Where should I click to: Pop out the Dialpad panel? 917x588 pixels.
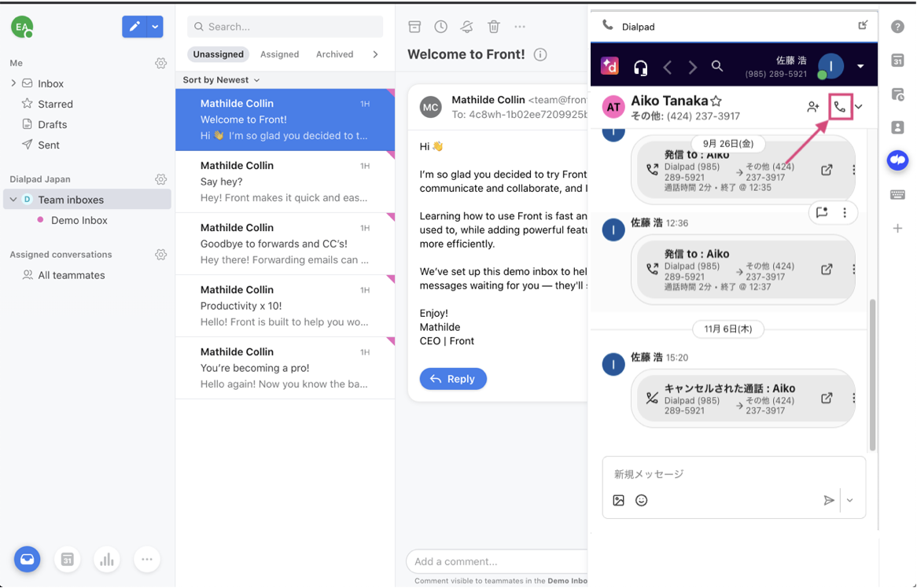(x=863, y=25)
